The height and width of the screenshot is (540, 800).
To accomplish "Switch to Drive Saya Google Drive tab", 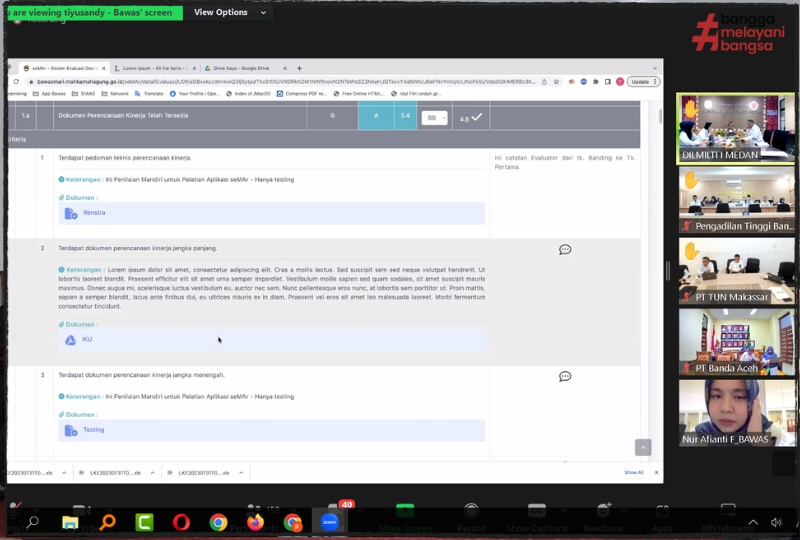I will (x=244, y=68).
